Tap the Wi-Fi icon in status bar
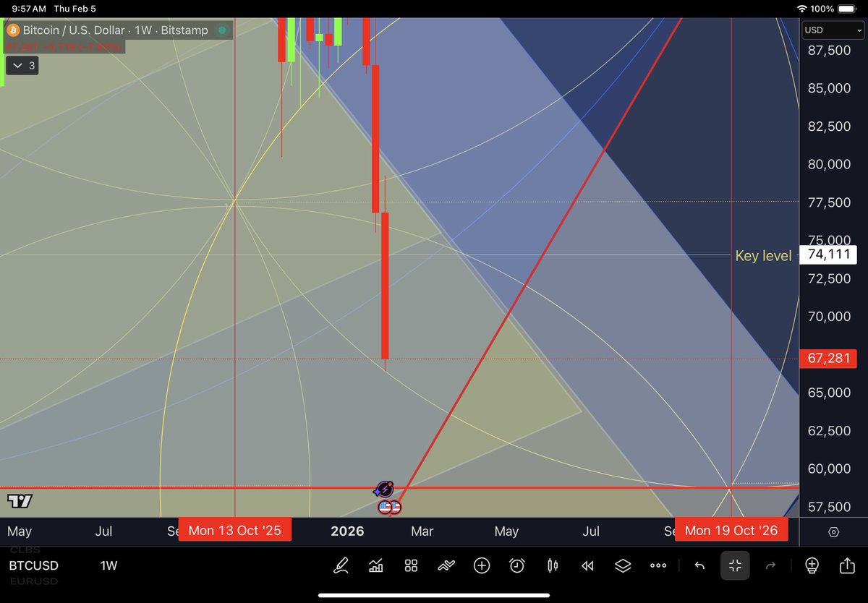Image resolution: width=868 pixels, height=603 pixels. pyautogui.click(x=801, y=9)
